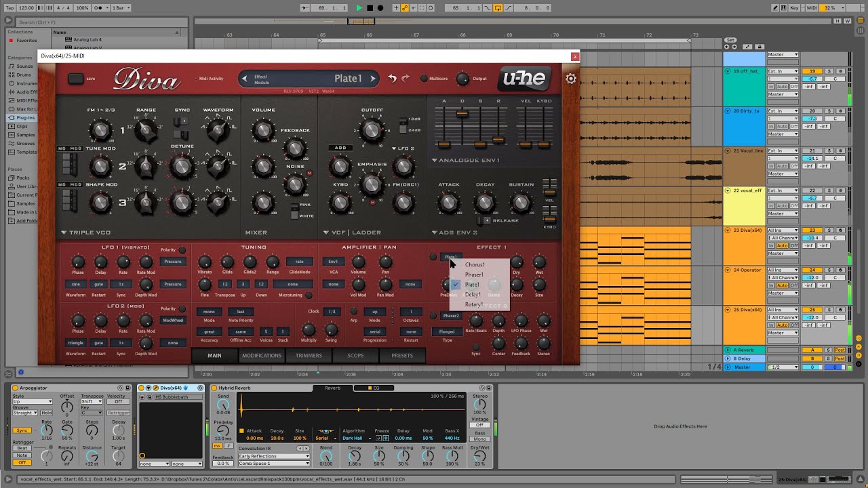Image resolution: width=868 pixels, height=488 pixels.
Task: Solo the 19 off_hat track
Action: (x=829, y=71)
